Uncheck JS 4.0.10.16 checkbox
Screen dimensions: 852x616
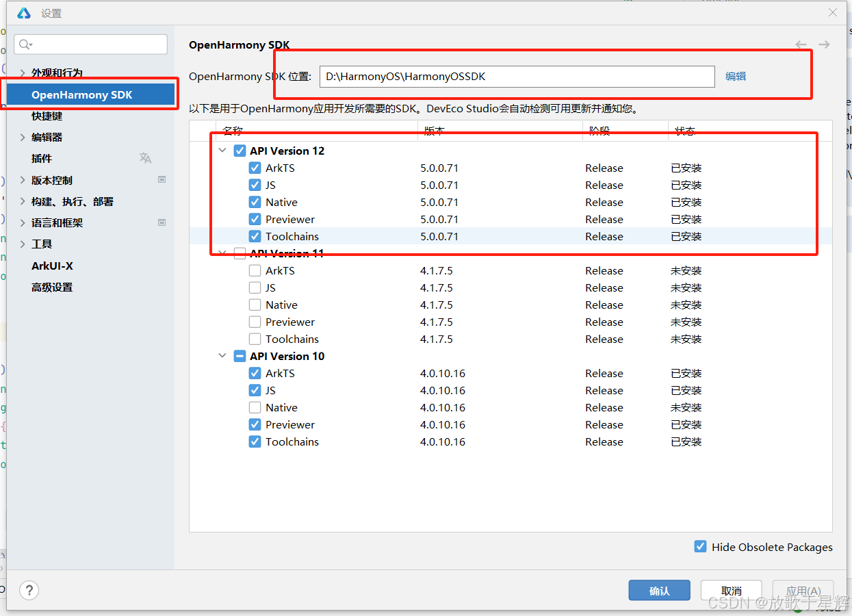tap(255, 390)
